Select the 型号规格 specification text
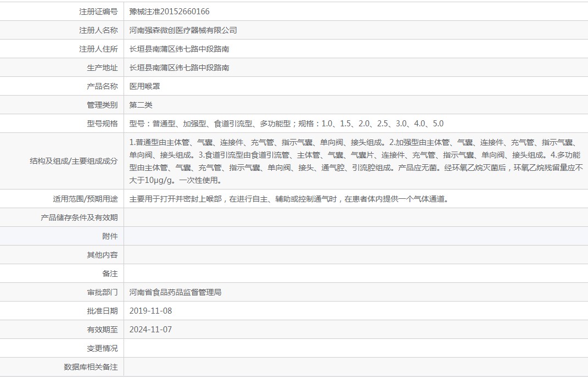The height and width of the screenshot is (379, 588). coord(286,124)
